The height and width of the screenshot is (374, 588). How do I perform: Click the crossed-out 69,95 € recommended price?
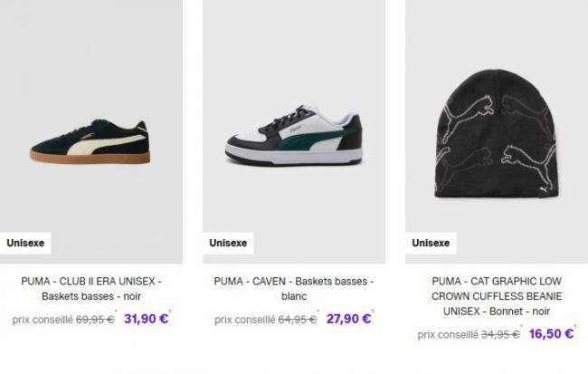tap(95, 320)
